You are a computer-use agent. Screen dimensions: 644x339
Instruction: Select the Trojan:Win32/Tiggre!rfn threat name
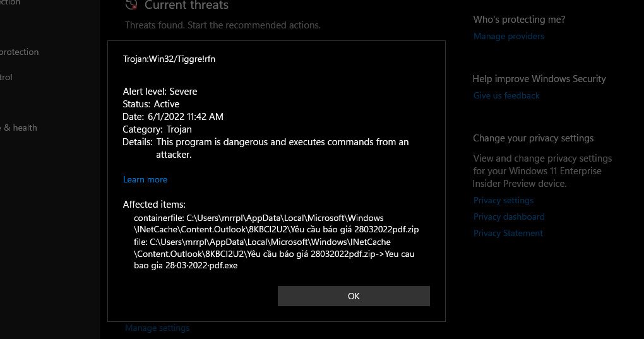coord(169,59)
